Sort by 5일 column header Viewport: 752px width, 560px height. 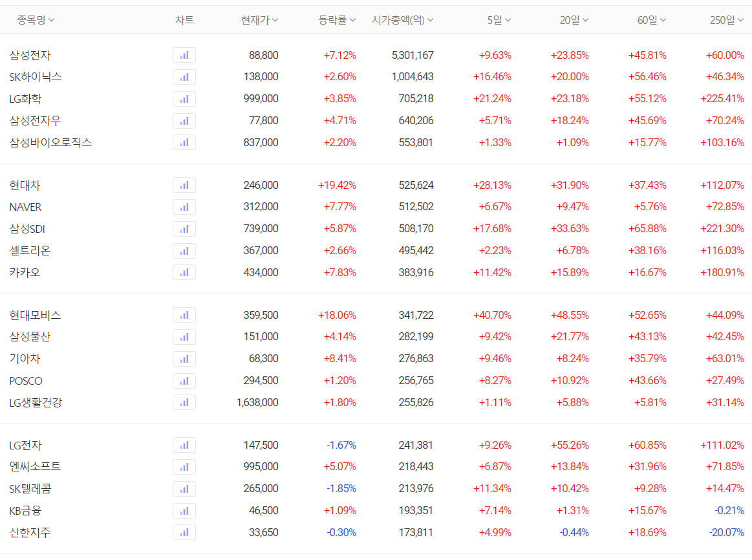click(499, 19)
